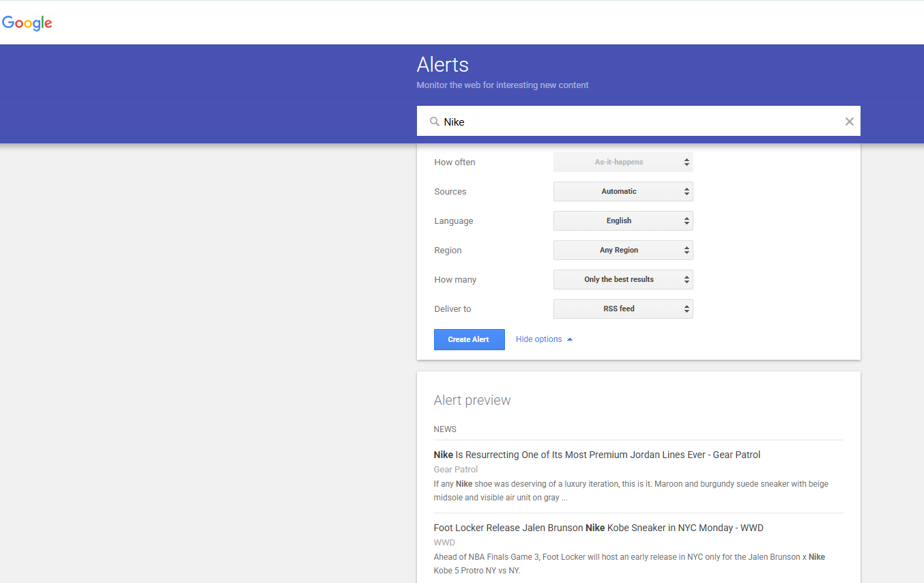
Task: Click the snippet about NBA Finals Game 3
Action: tap(629, 564)
